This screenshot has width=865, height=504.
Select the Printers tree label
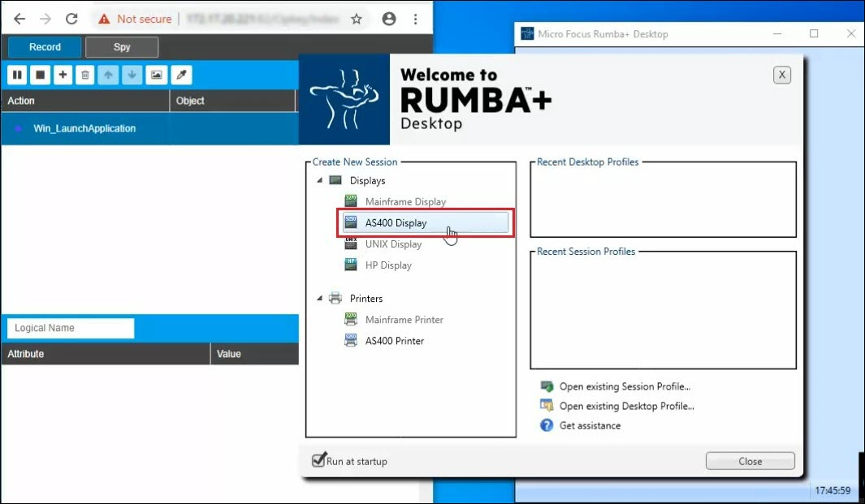tap(365, 299)
